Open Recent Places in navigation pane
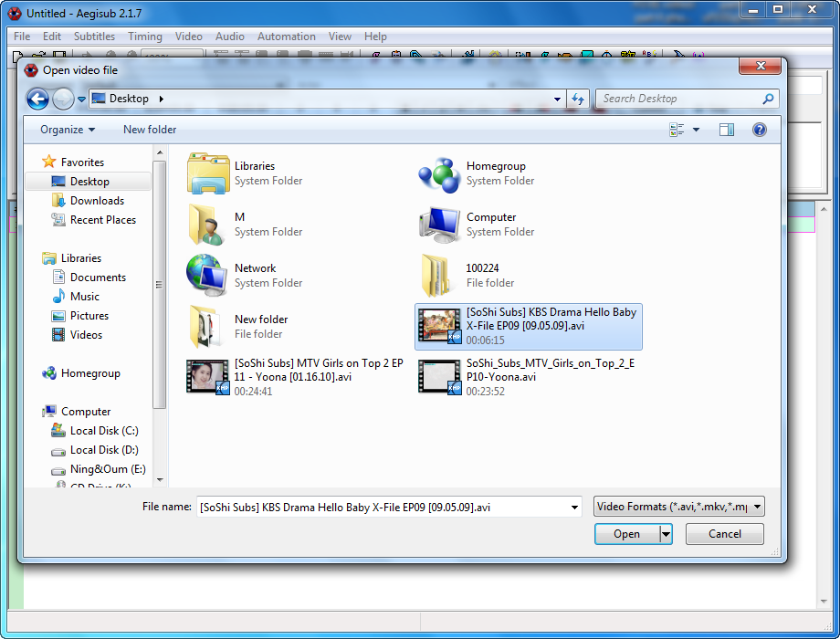Viewport: 840px width, 639px height. (94, 220)
